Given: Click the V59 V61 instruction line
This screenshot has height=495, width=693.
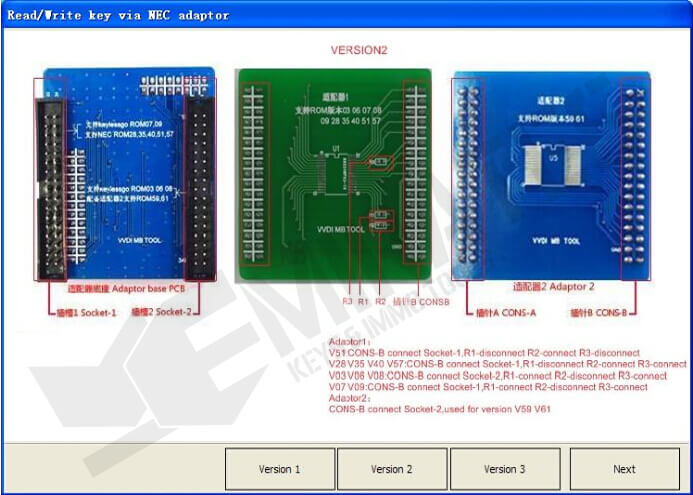Looking at the screenshot, I should [440, 409].
